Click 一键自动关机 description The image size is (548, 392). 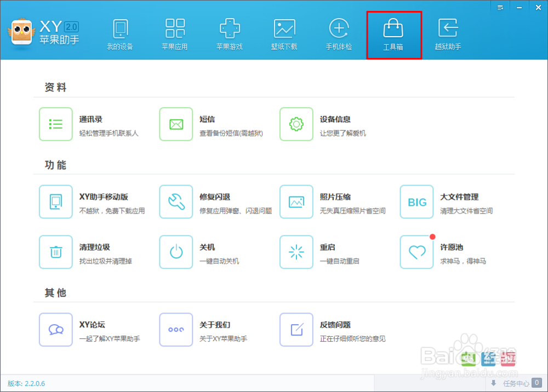(x=219, y=261)
